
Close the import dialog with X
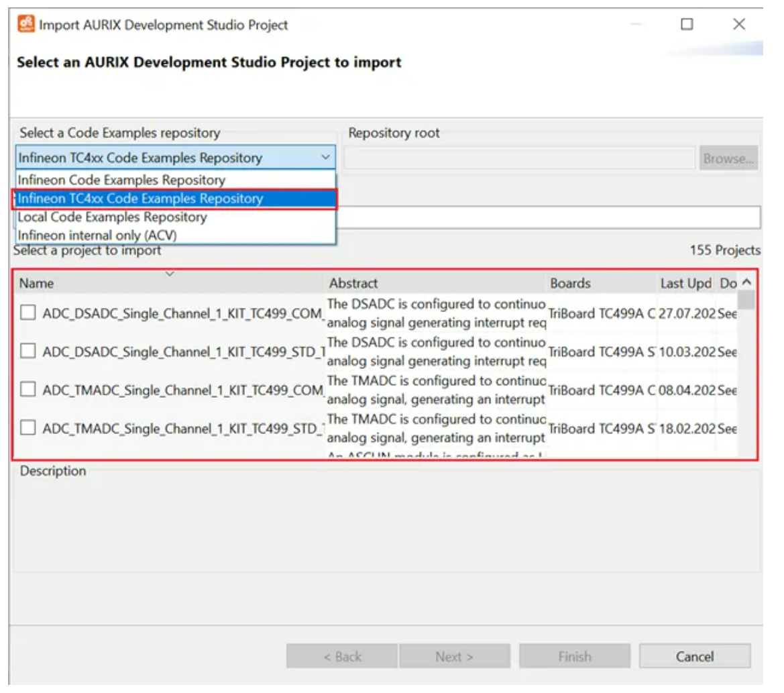[739, 25]
